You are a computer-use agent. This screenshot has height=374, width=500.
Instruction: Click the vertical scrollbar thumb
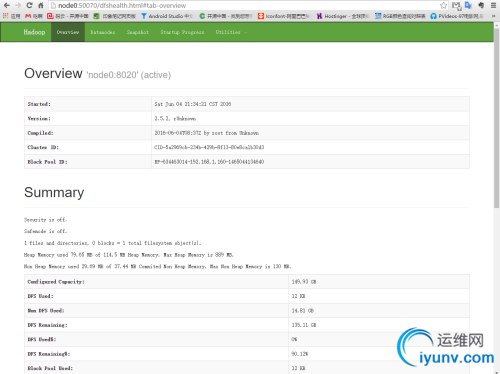497,117
